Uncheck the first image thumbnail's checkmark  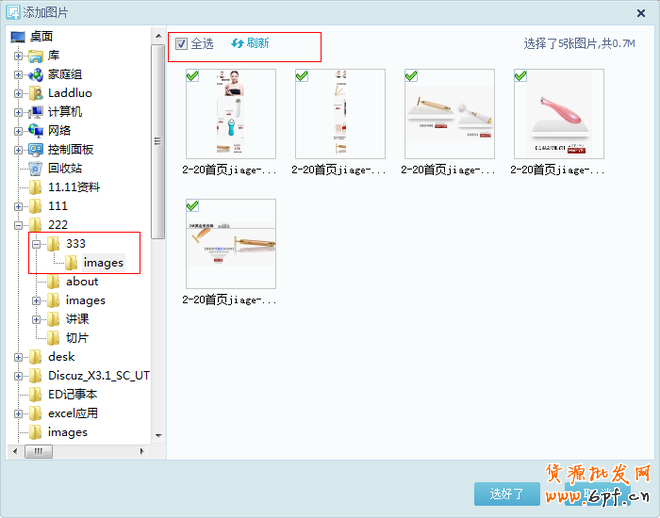192,75
